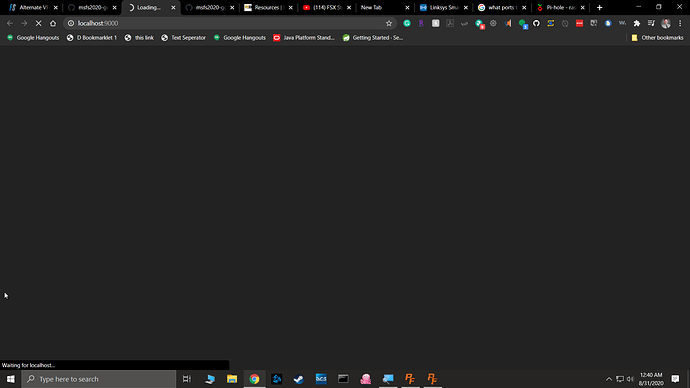Bookmark this page with the star icon
This screenshot has width=690, height=388.
click(389, 23)
